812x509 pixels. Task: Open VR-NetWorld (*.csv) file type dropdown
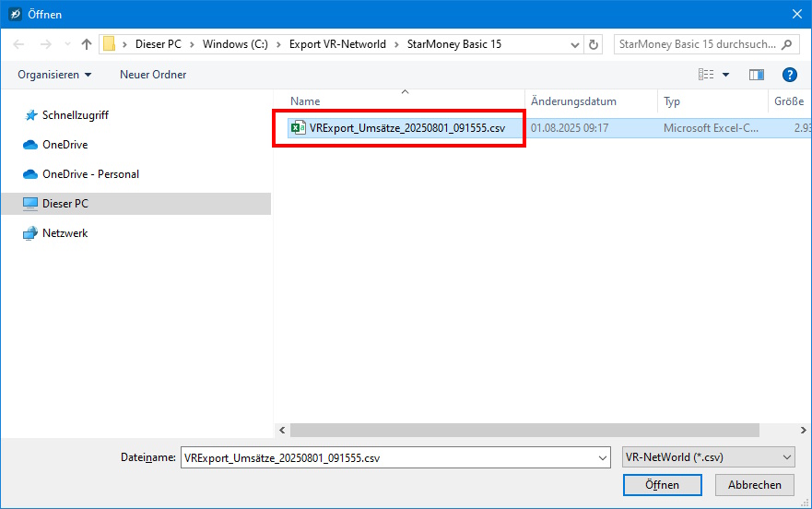pos(709,457)
